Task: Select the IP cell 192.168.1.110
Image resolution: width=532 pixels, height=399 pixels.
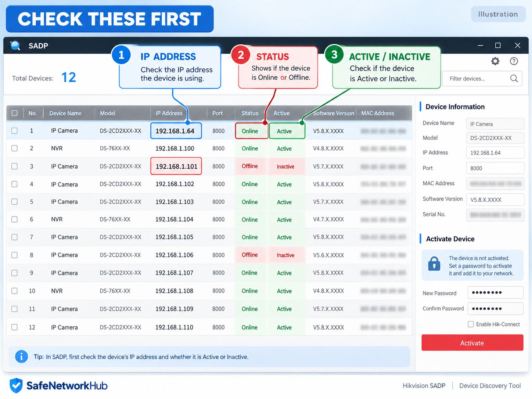Action: pos(174,327)
